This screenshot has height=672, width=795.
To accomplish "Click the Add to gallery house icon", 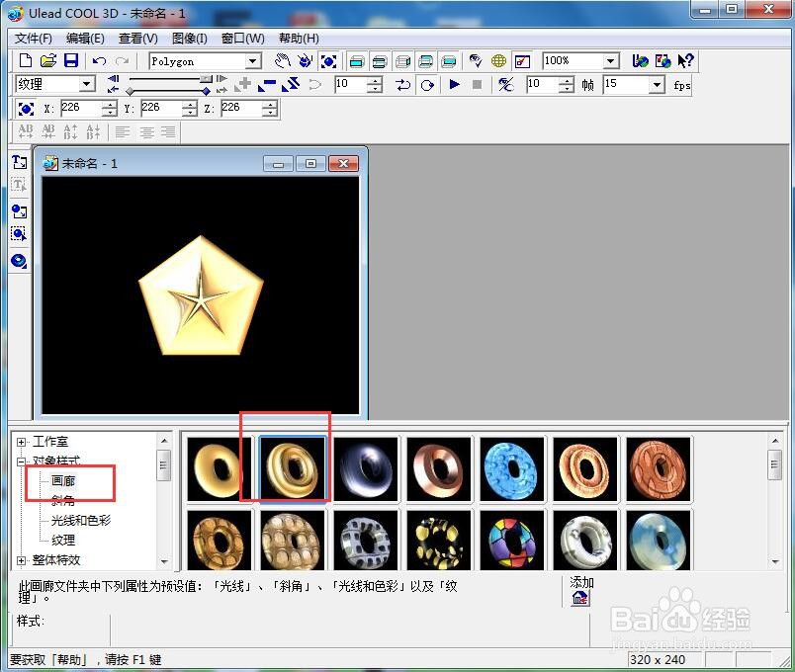I will pos(580,599).
